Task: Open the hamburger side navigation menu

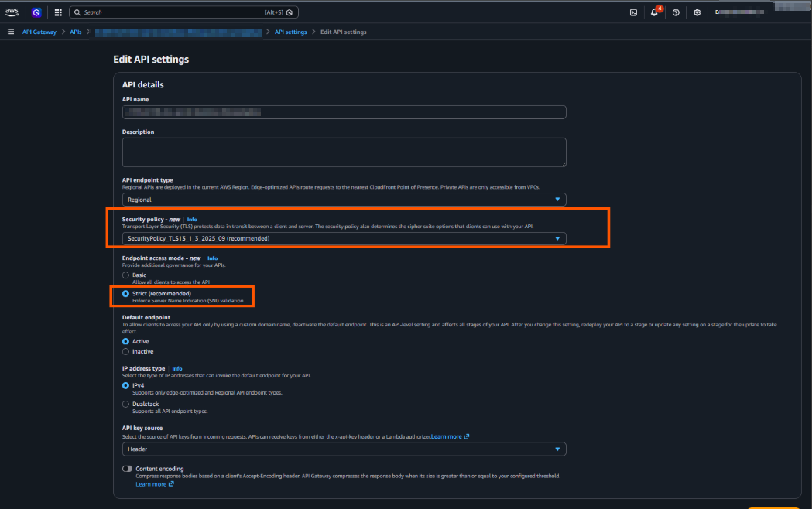Action: coord(11,32)
